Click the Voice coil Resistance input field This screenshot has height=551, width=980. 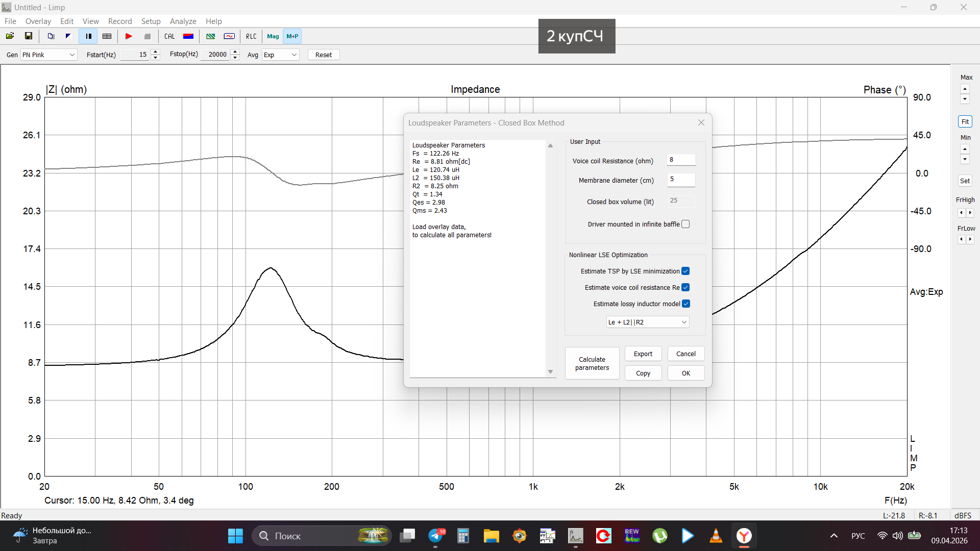[681, 160]
